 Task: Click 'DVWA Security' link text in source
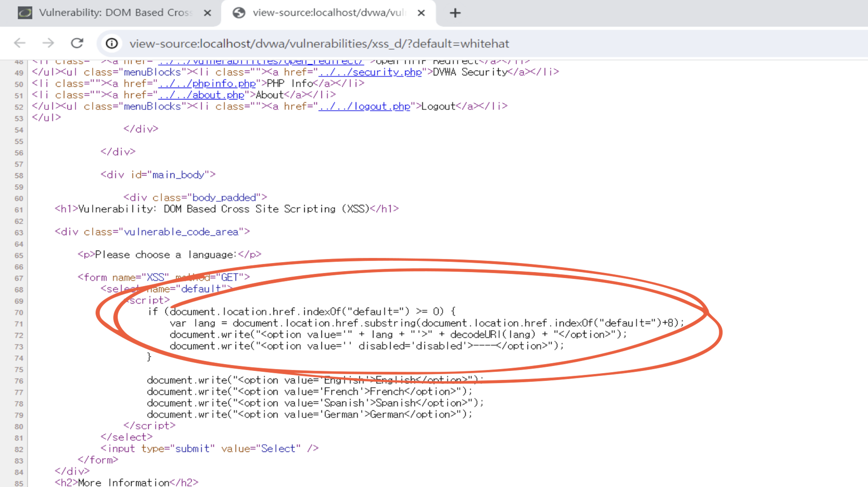click(x=470, y=72)
